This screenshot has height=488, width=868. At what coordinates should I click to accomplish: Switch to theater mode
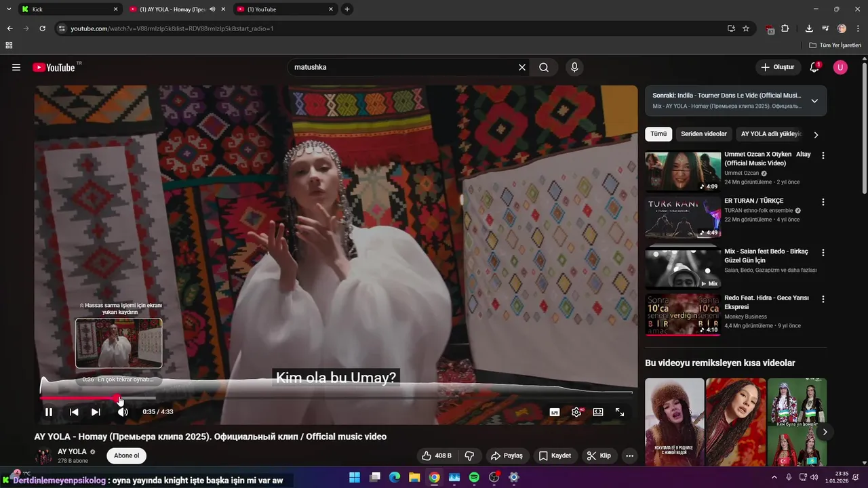pyautogui.click(x=598, y=411)
